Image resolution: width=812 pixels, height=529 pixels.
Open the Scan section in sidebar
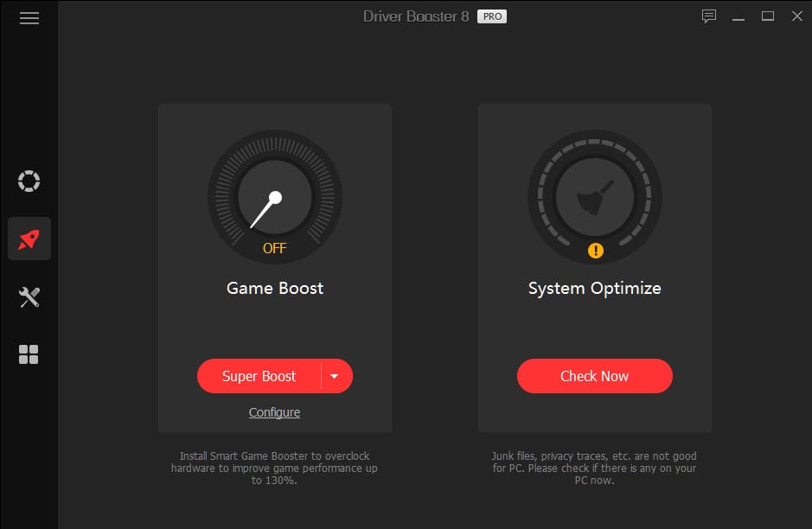tap(29, 182)
